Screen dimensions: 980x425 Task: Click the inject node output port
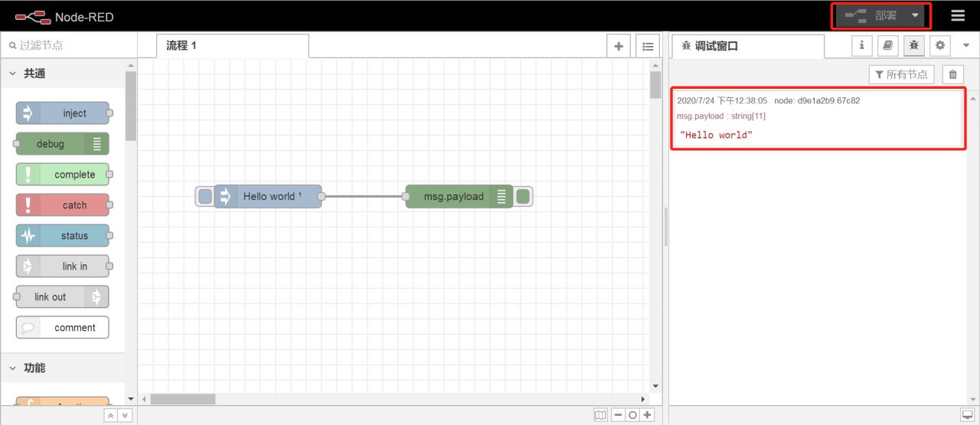pos(322,197)
